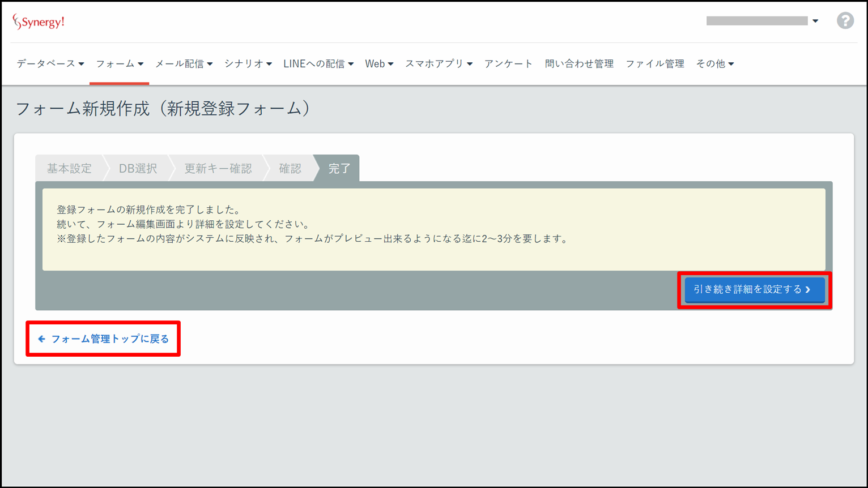
Task: Open the データベース menu
Action: [x=50, y=64]
